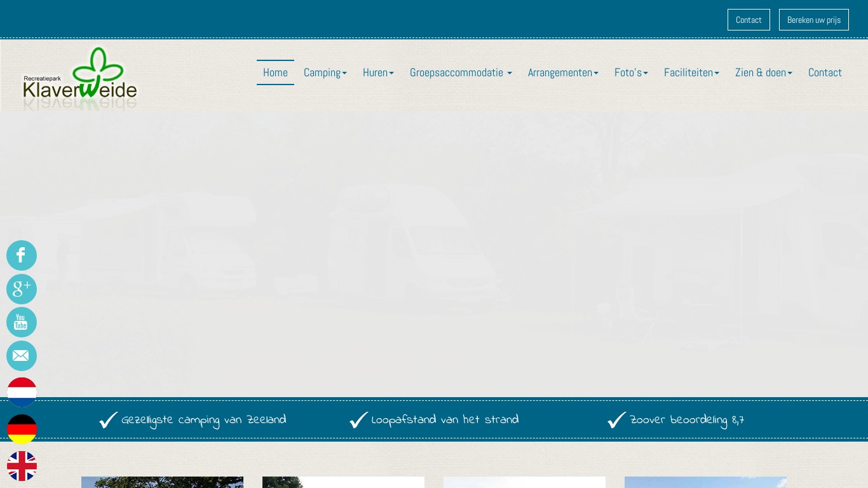This screenshot has height=488, width=868.
Task: Open the Camping dropdown menu
Action: (325, 72)
